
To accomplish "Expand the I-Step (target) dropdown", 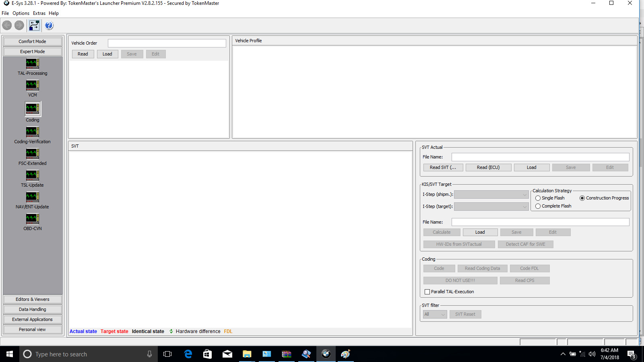I will click(491, 207).
